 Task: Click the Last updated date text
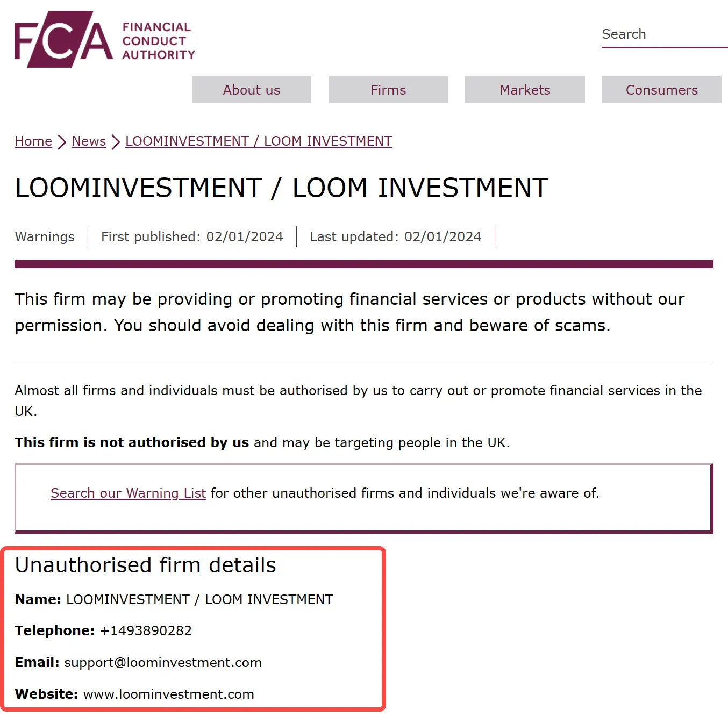click(x=395, y=237)
